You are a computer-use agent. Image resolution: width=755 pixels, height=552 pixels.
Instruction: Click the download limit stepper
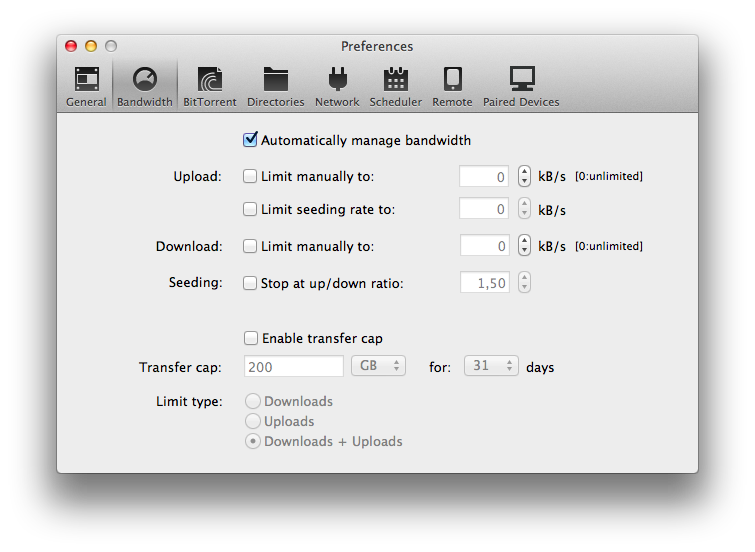coord(524,245)
